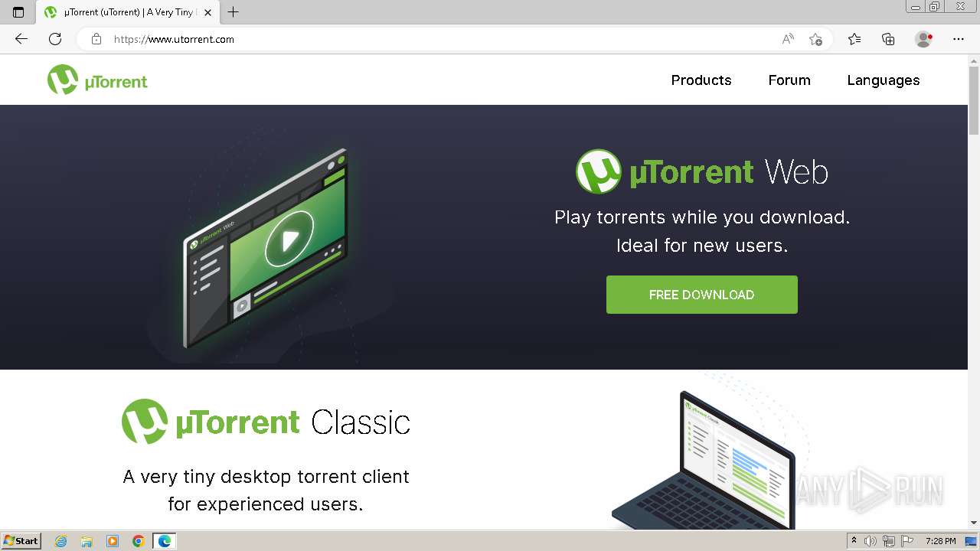
Task: Open a new tab with plus button
Action: pos(234,12)
